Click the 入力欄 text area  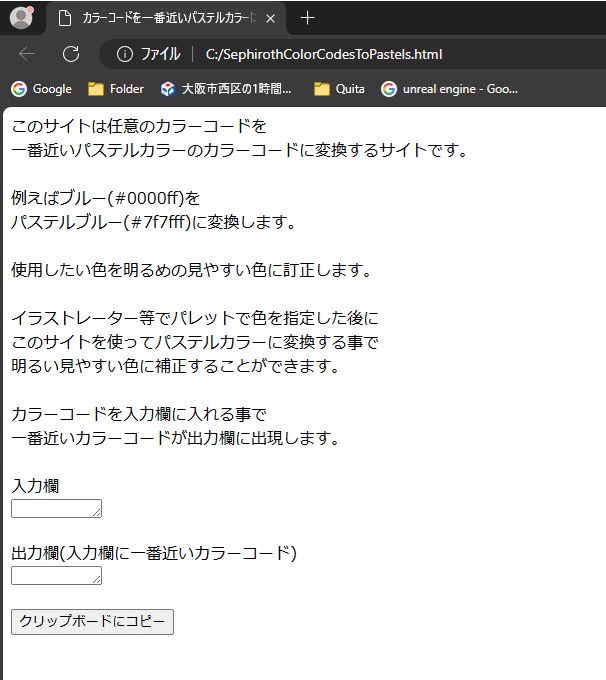pyautogui.click(x=56, y=508)
